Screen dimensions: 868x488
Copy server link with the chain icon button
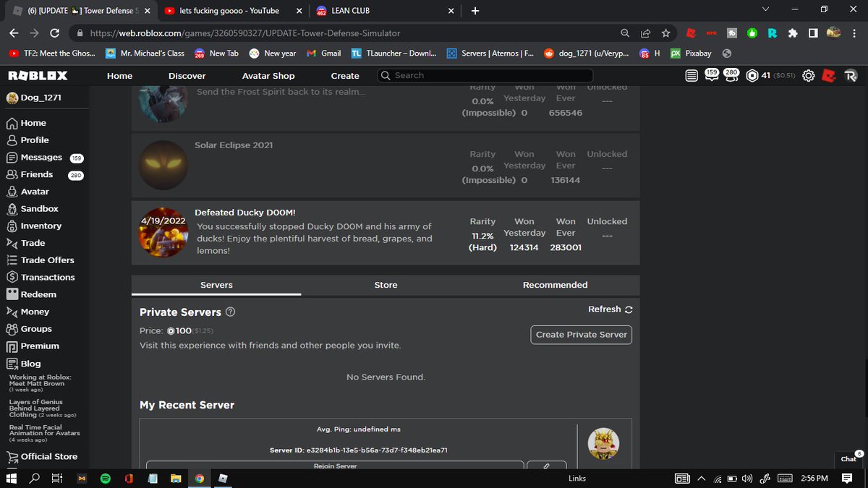546,466
